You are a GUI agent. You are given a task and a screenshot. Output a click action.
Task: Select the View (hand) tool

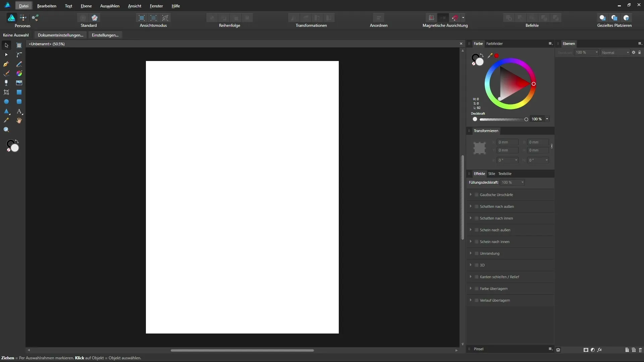click(19, 120)
